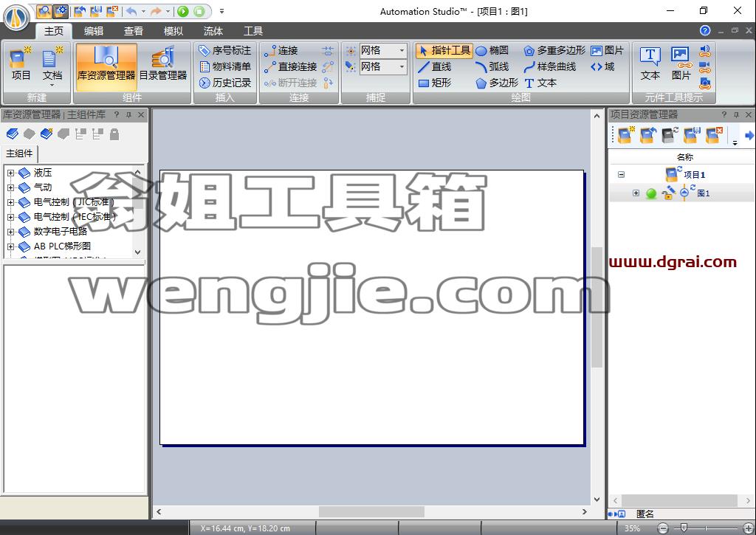
Task: Toggle the 库资源管理器 button
Action: pyautogui.click(x=106, y=66)
